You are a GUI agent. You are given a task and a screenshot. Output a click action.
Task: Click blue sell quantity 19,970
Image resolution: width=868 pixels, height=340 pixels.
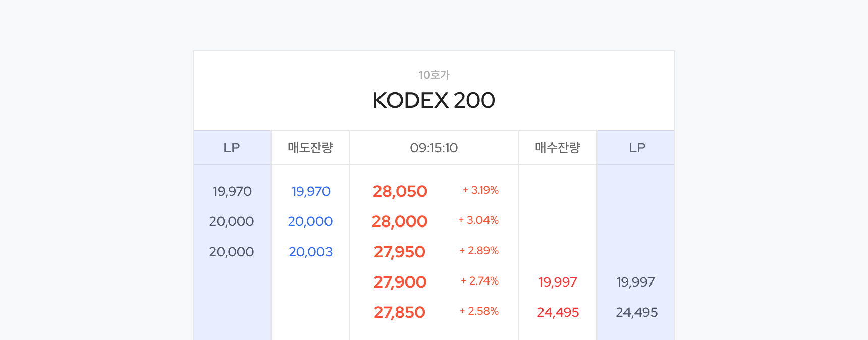coord(311,191)
